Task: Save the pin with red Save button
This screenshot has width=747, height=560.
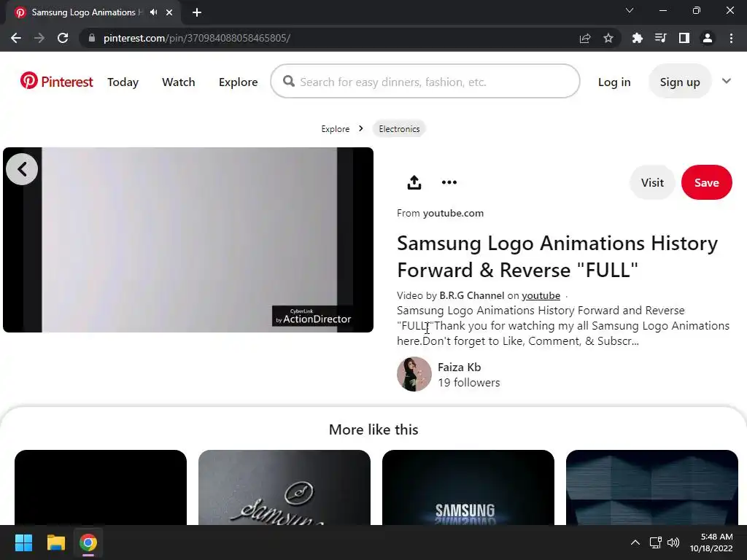Action: pyautogui.click(x=706, y=182)
